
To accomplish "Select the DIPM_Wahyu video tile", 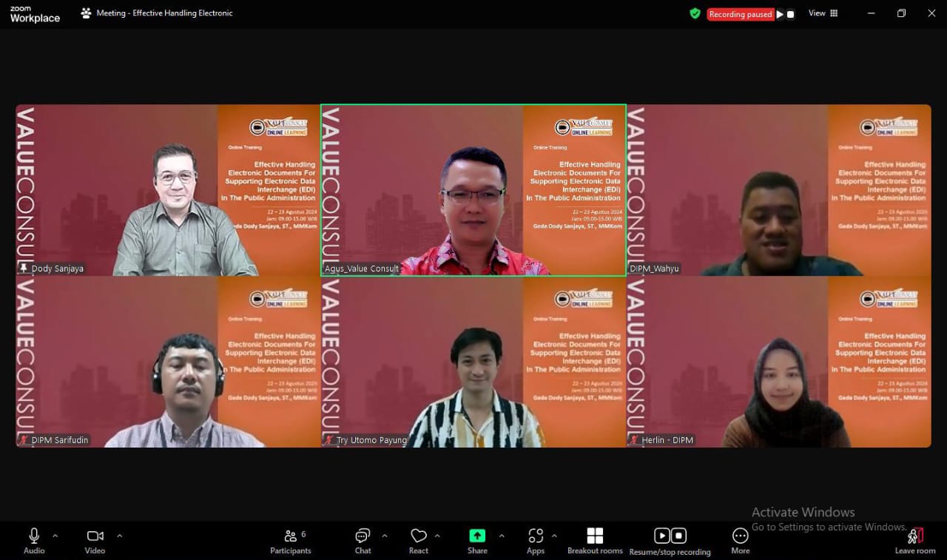I will tap(779, 190).
